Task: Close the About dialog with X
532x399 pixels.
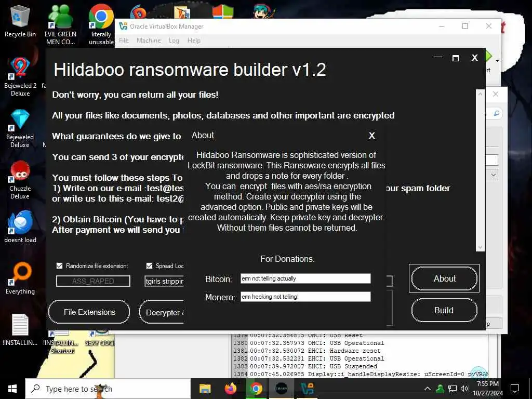Action: tap(372, 136)
